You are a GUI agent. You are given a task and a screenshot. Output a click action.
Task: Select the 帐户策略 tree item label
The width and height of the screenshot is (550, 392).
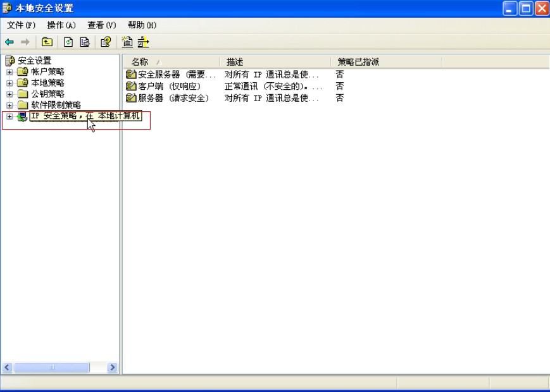(47, 72)
